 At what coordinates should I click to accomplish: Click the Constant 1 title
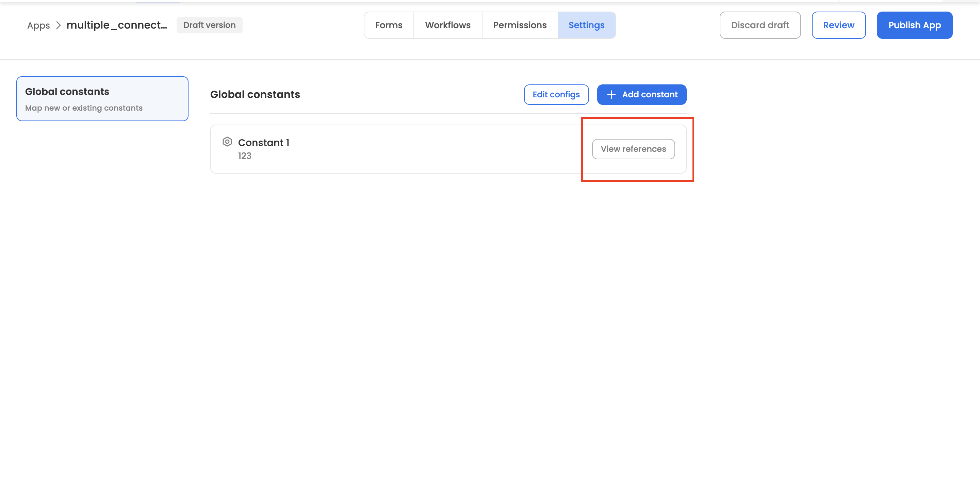tap(264, 142)
